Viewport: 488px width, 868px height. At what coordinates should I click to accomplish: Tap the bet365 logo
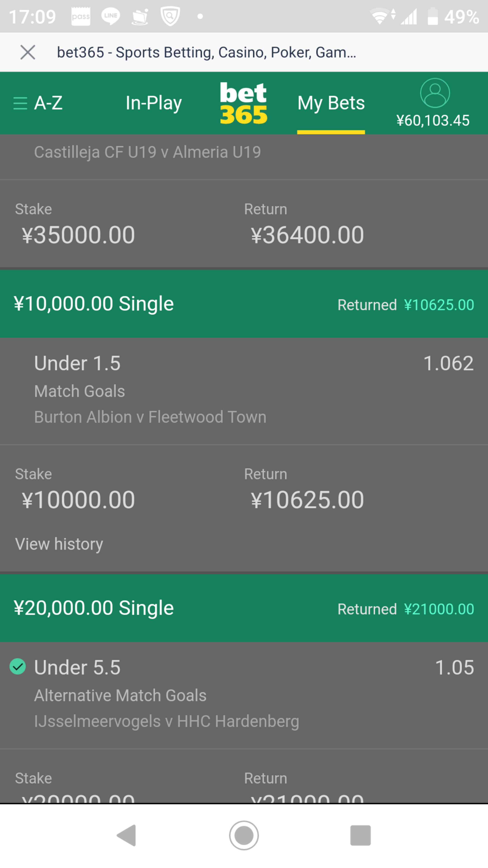(244, 103)
